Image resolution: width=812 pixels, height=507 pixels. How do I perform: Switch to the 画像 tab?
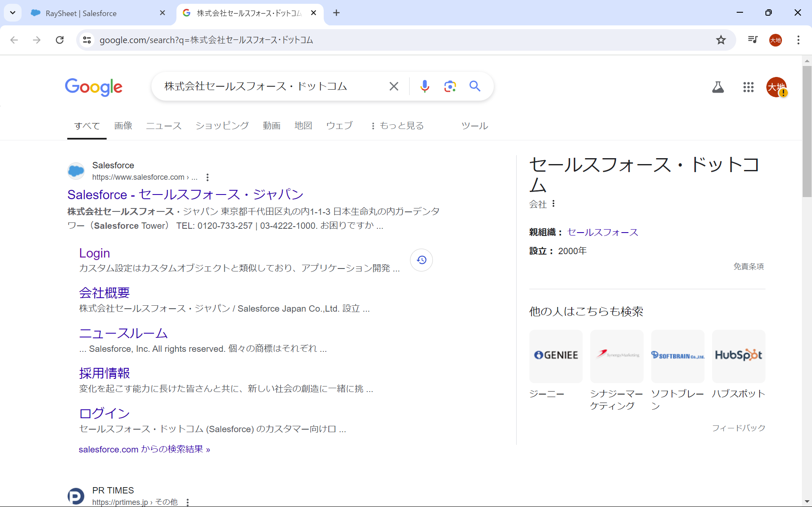123,126
